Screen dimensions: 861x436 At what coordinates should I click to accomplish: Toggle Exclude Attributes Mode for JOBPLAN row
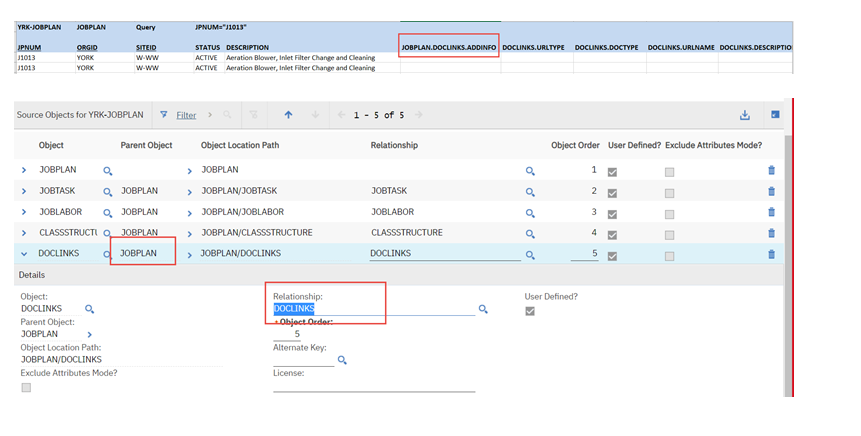[x=669, y=171]
